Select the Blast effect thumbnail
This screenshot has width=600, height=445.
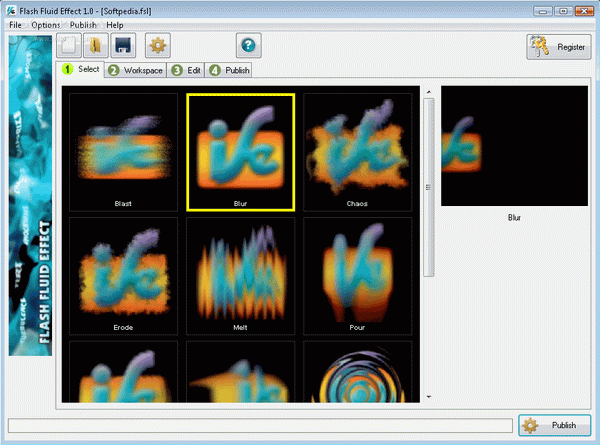[x=123, y=152]
